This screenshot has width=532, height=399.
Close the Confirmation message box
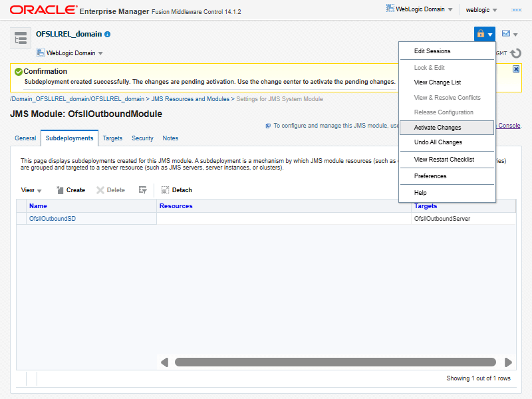(516, 69)
